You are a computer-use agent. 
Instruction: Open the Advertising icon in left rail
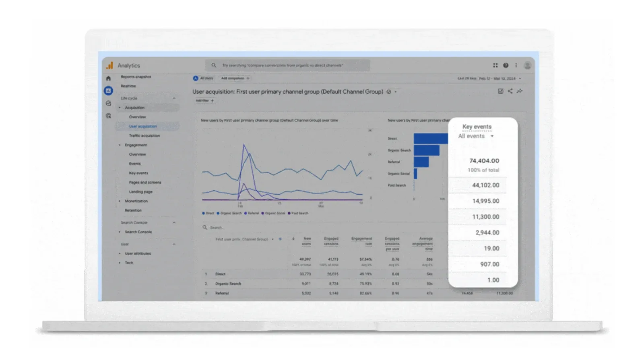(108, 116)
